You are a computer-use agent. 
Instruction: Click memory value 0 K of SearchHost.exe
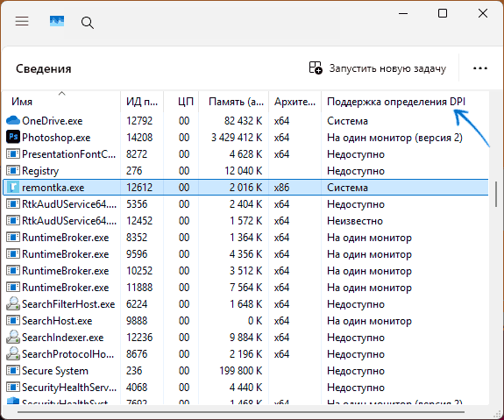pos(255,321)
